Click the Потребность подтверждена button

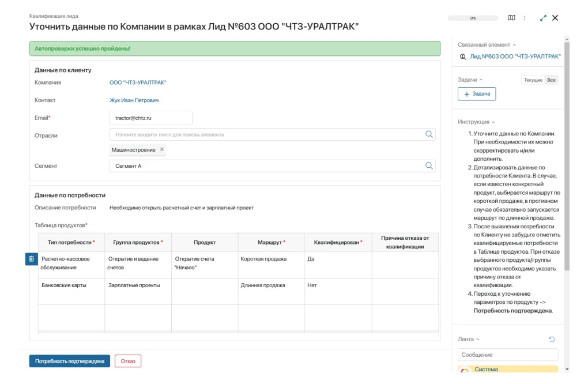click(69, 361)
